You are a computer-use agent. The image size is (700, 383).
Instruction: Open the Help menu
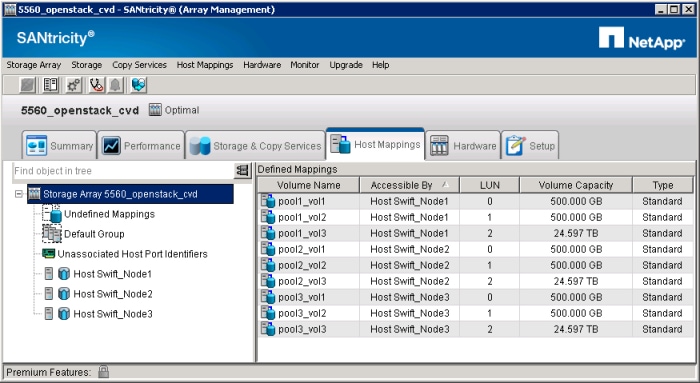coord(380,65)
